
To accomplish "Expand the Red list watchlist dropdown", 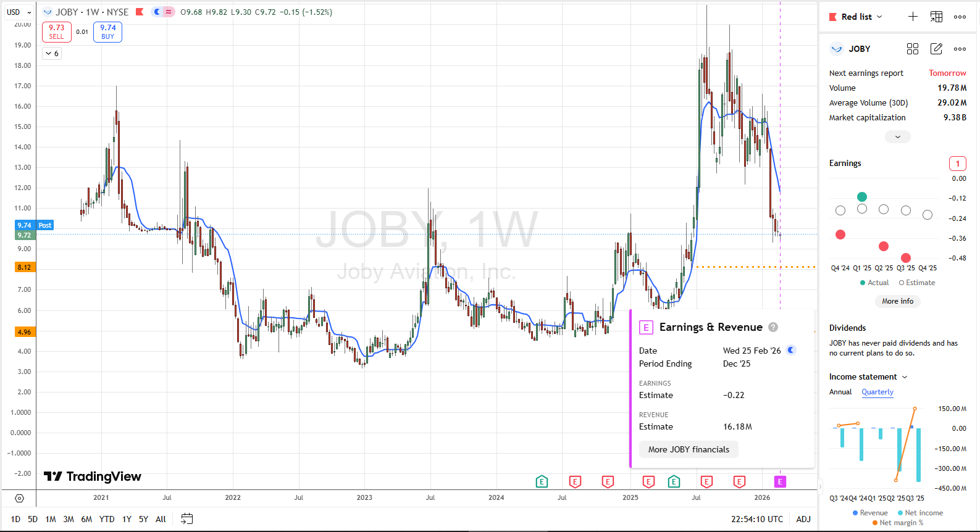I will pos(862,17).
